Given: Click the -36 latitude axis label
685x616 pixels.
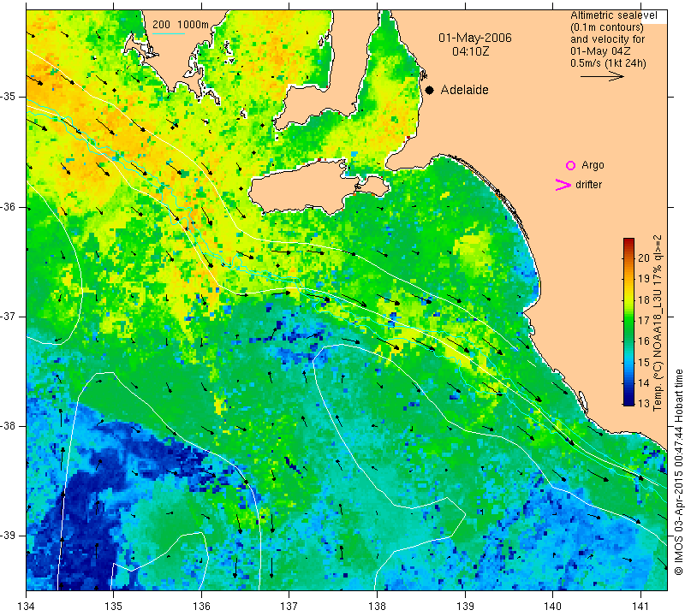Looking at the screenshot, I should coord(8,206).
